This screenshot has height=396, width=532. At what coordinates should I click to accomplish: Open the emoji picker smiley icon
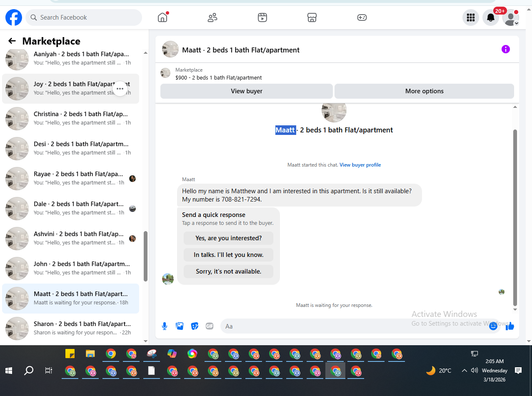point(493,326)
